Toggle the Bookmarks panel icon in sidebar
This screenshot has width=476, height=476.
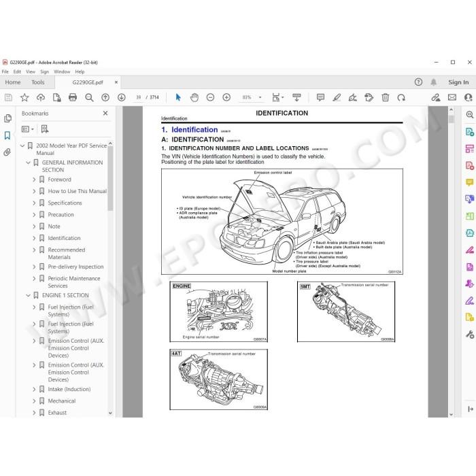coord(7,135)
